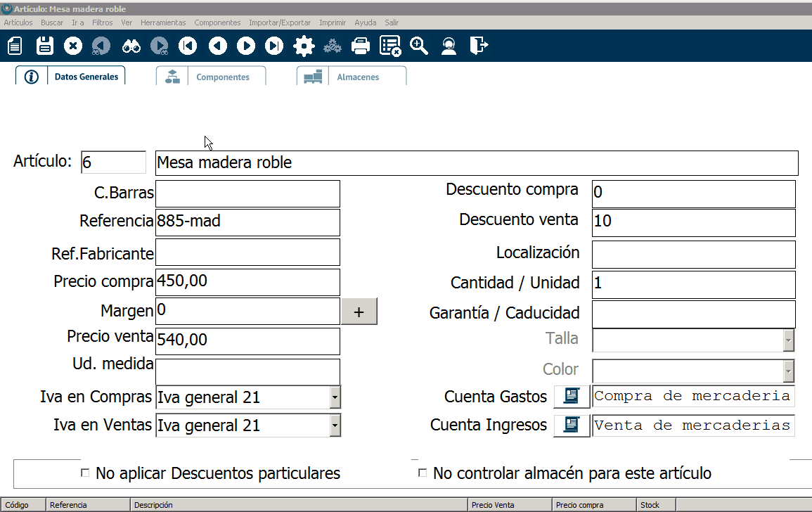
Task: Click the Cuenta Gastos account lookup button
Action: [x=572, y=397]
